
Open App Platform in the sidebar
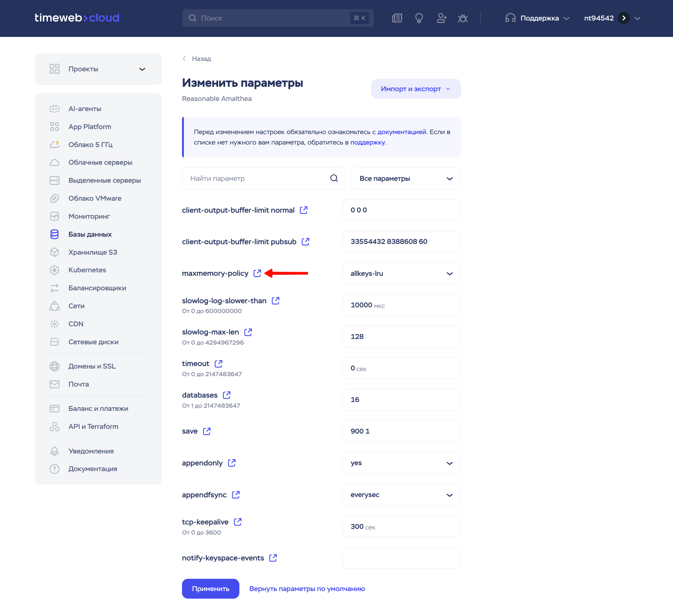(90, 127)
